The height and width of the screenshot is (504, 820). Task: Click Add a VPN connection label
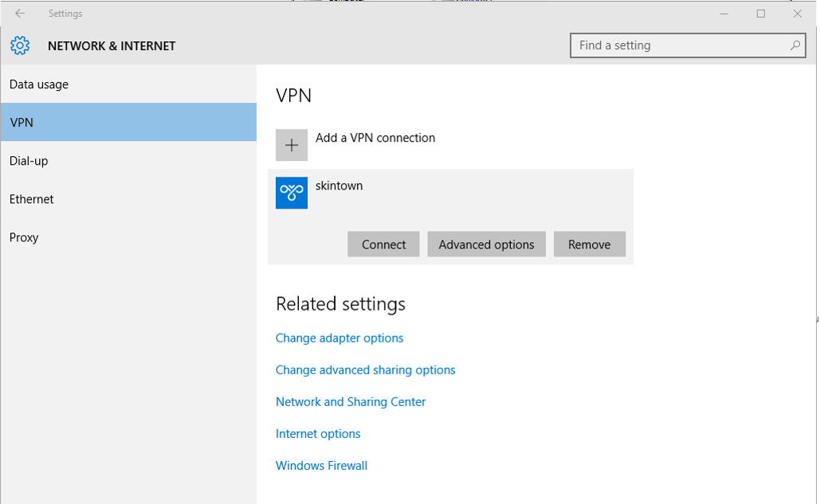(x=375, y=138)
